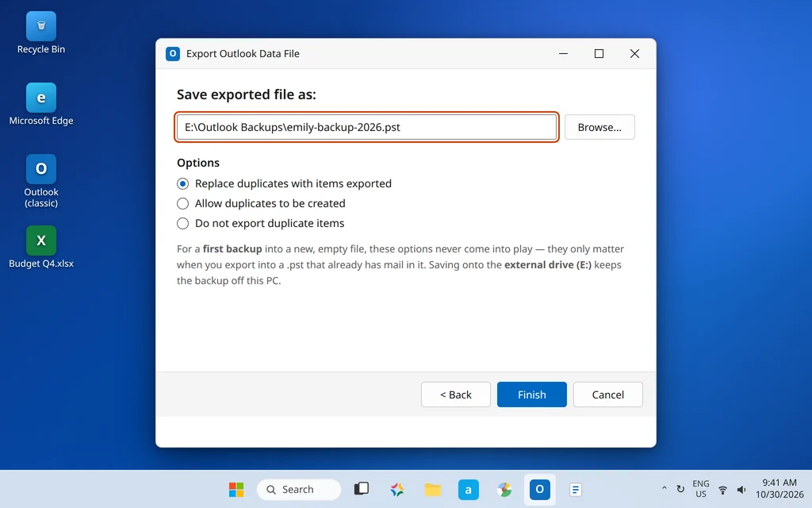
Task: Maximize the Export Outlook Data File dialog
Action: [x=599, y=53]
